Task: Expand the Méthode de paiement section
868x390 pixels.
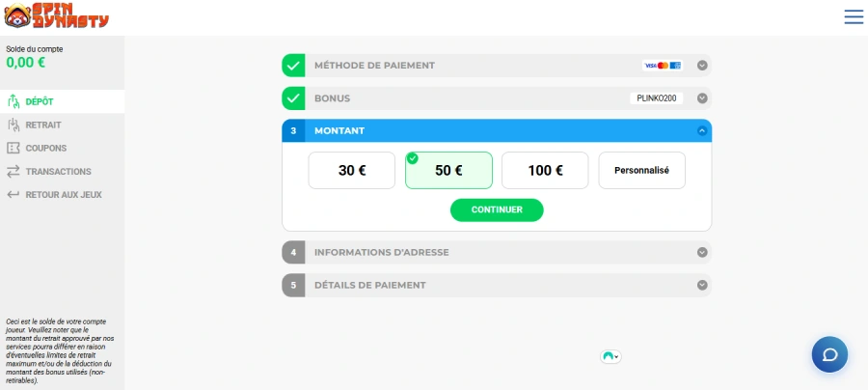Action: 703,66
